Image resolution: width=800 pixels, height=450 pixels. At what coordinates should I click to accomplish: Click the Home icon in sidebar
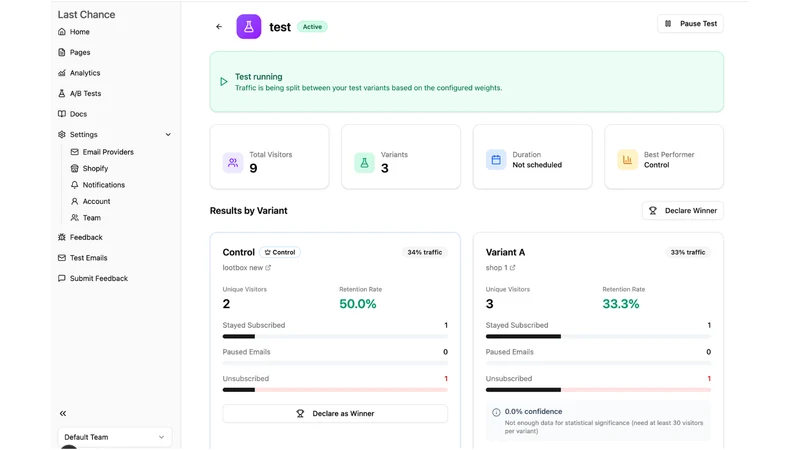(x=62, y=32)
